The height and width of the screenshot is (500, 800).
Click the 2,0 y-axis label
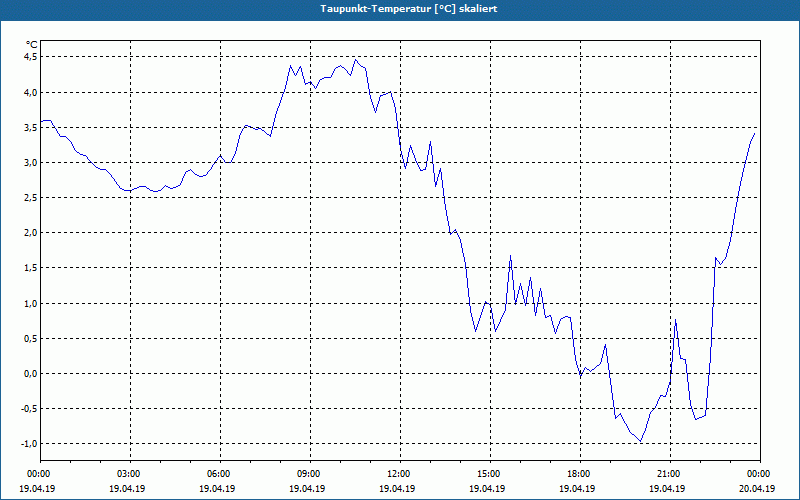(31, 233)
